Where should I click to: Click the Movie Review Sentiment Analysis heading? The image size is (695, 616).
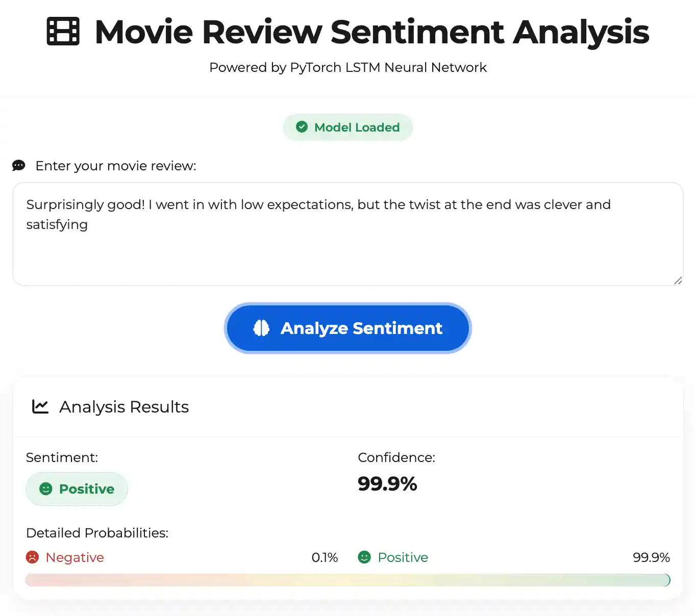pos(371,32)
